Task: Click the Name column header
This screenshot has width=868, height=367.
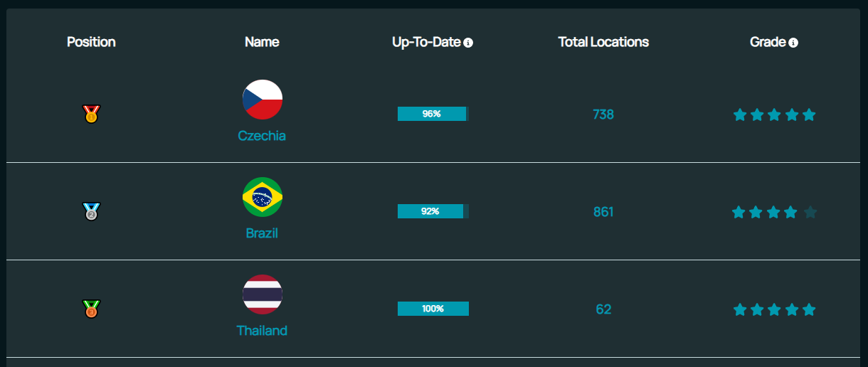Action: (262, 42)
